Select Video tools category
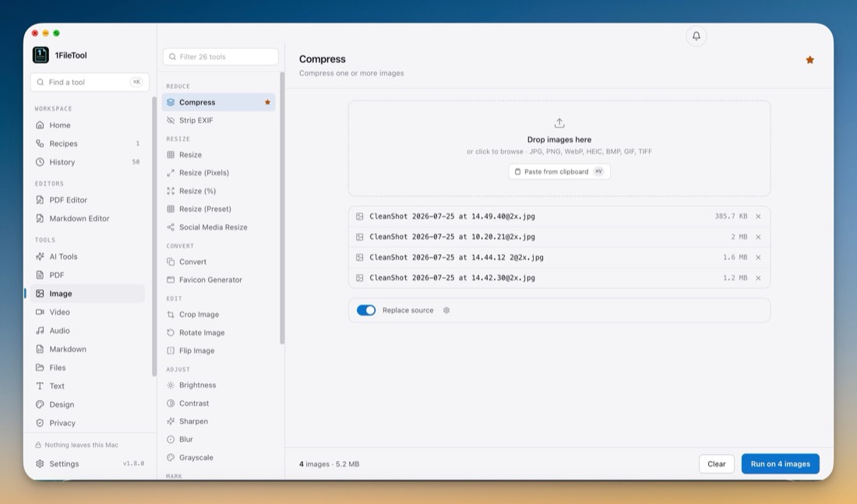Viewport: 857px width, 504px height. point(87,312)
